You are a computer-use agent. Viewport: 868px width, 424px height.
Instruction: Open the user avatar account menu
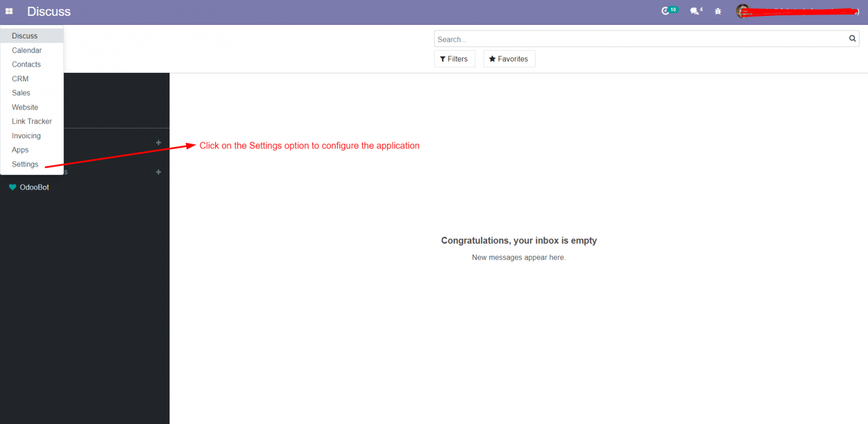pyautogui.click(x=742, y=11)
